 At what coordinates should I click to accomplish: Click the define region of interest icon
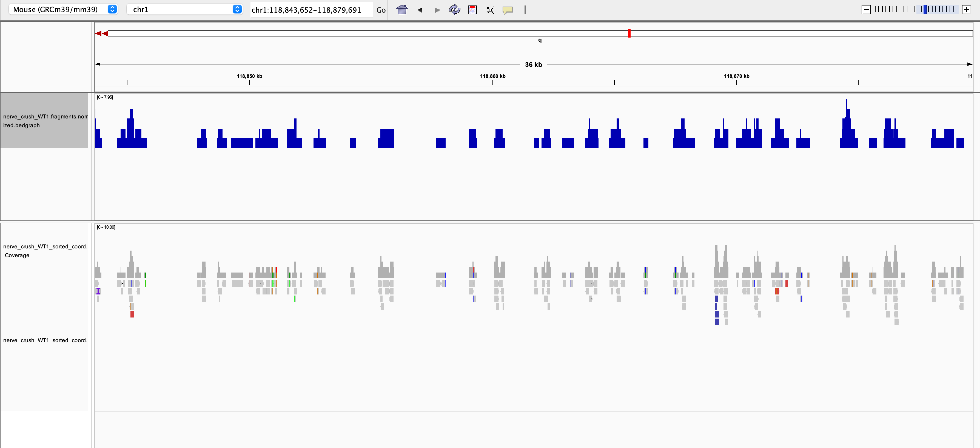(x=472, y=10)
